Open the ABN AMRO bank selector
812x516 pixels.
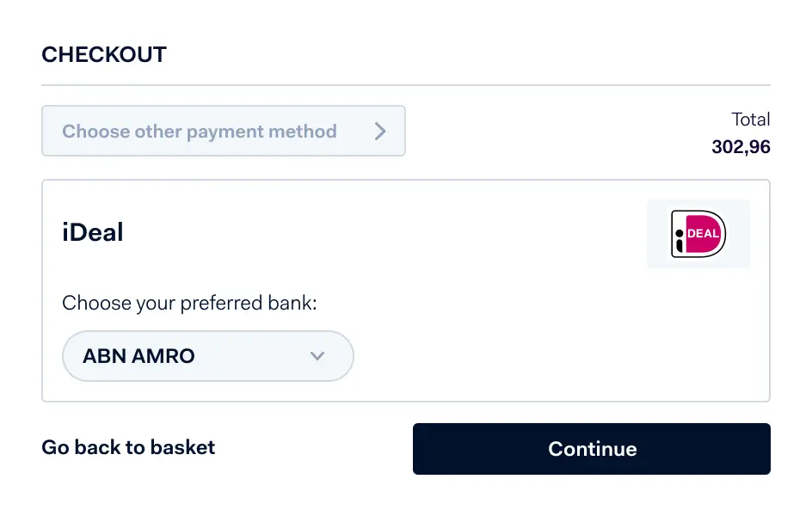click(207, 356)
